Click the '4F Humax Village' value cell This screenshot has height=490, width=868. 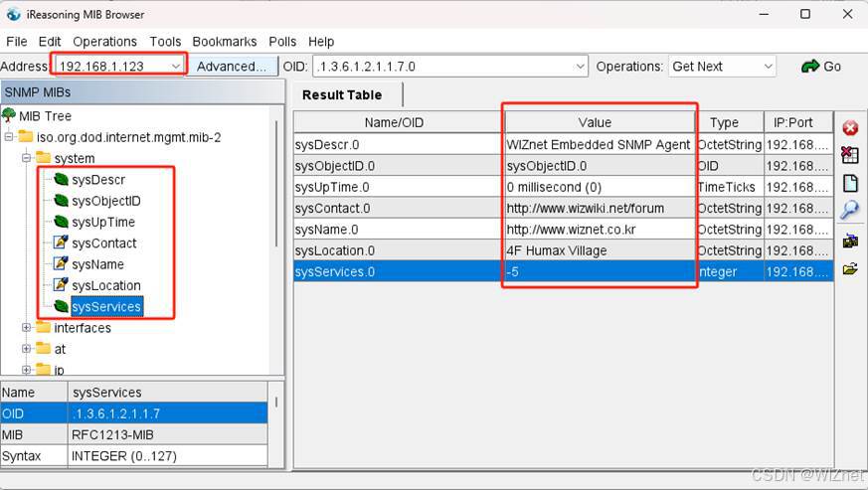click(x=601, y=250)
